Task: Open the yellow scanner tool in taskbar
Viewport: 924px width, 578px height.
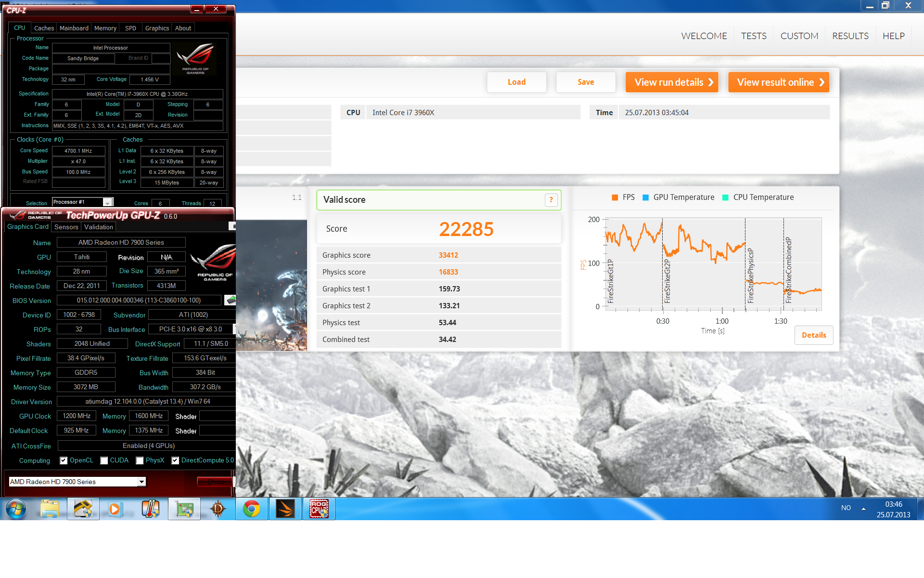Action: point(83,509)
